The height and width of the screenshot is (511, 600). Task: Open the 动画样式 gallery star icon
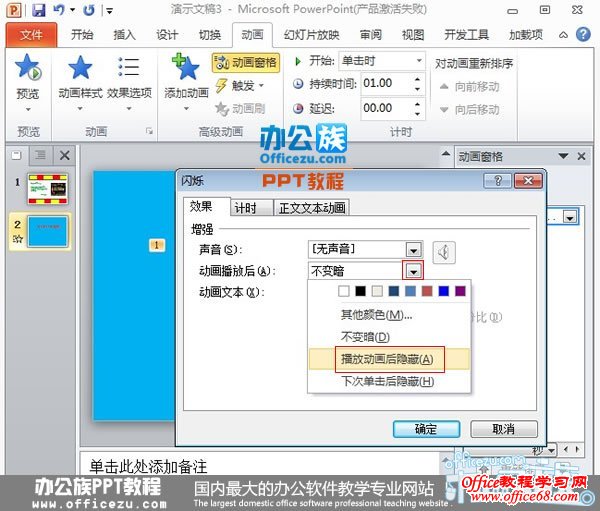[x=80, y=67]
